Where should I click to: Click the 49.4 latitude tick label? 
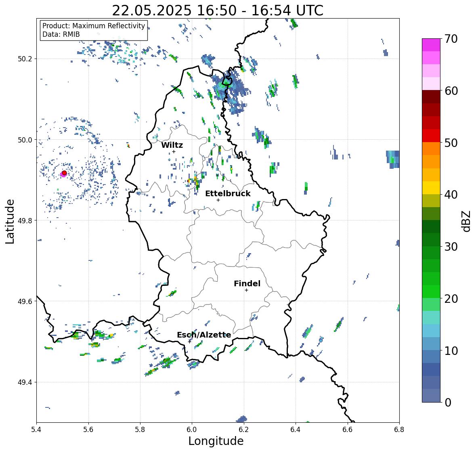[x=25, y=382]
